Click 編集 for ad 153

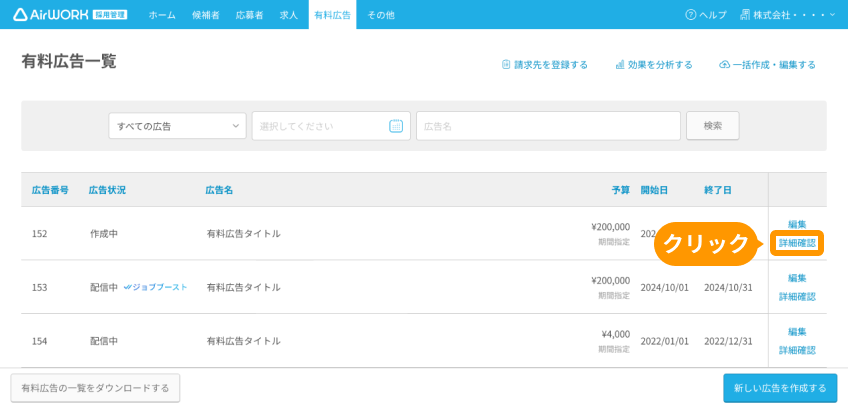(797, 278)
